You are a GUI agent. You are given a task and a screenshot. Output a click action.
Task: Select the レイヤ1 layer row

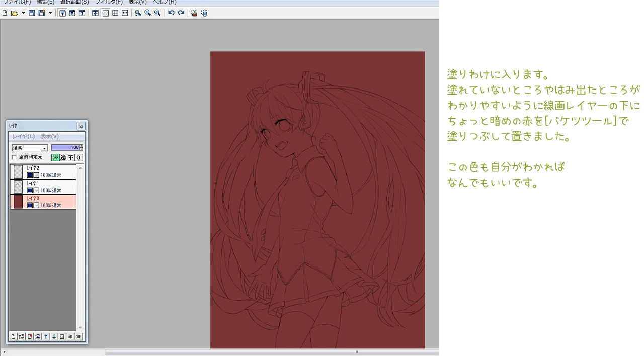pos(43,187)
